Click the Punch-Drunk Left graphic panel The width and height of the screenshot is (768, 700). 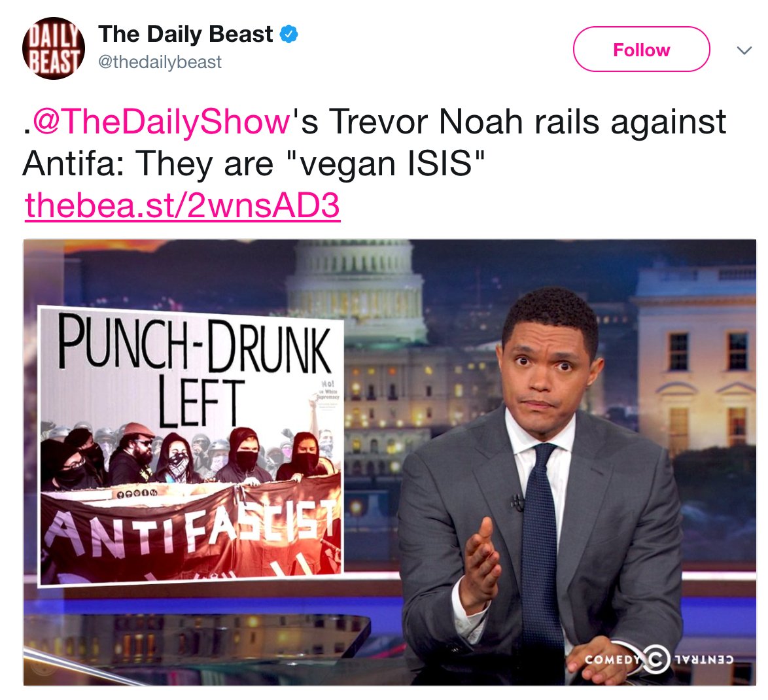click(x=192, y=445)
